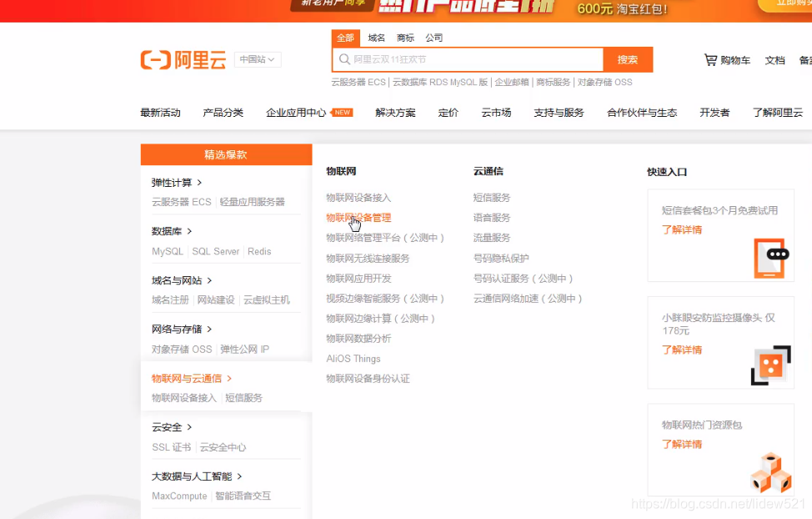Open 流量服务 link
The image size is (812, 519).
[x=491, y=238]
